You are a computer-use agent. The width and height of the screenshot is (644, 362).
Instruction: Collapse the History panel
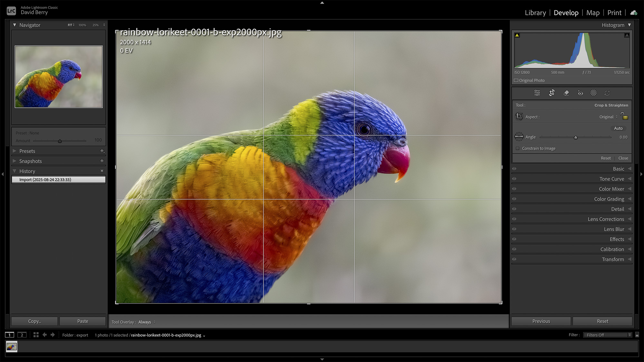[x=14, y=171]
